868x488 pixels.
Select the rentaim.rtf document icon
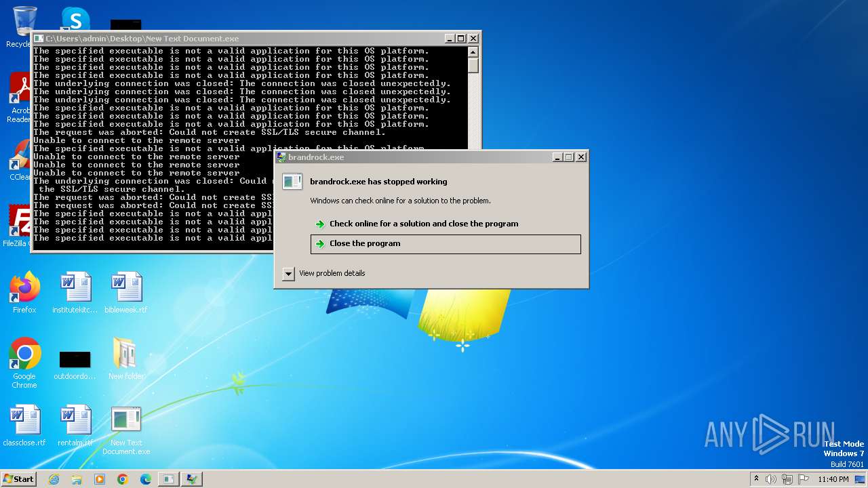pyautogui.click(x=75, y=426)
